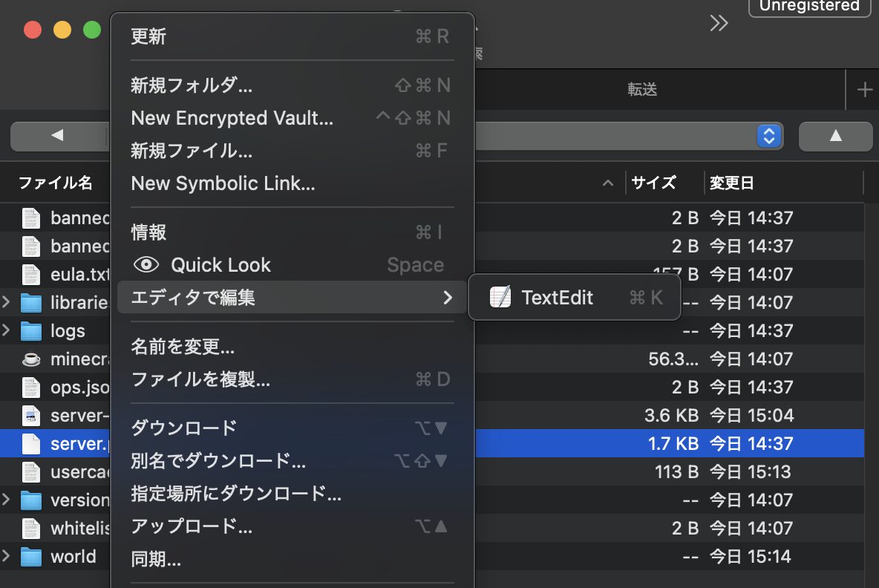Click the logs folder icon
Screen dimensions: 879x588
pyautogui.click(x=30, y=331)
